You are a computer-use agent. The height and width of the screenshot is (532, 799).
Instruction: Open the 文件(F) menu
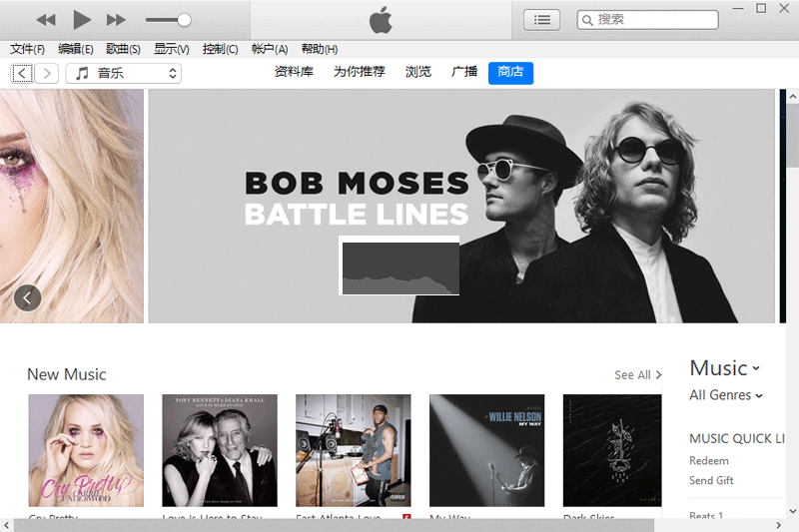pyautogui.click(x=27, y=49)
